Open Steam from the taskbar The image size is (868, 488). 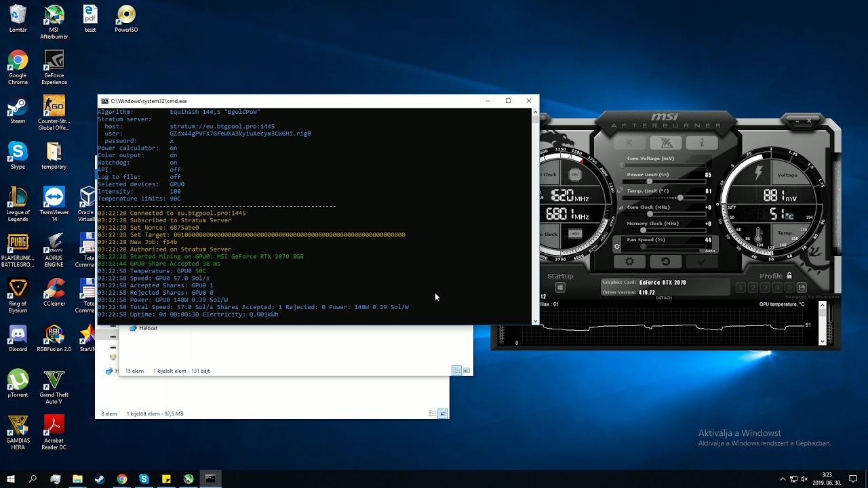coord(100,479)
